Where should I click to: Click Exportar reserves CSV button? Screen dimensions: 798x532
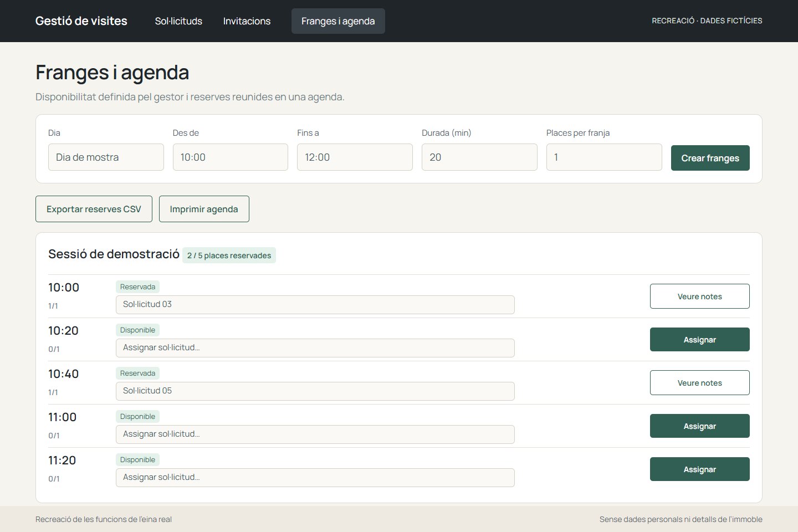94,209
